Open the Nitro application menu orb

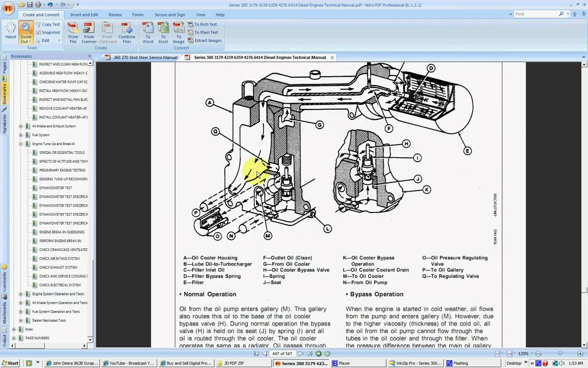[8, 8]
